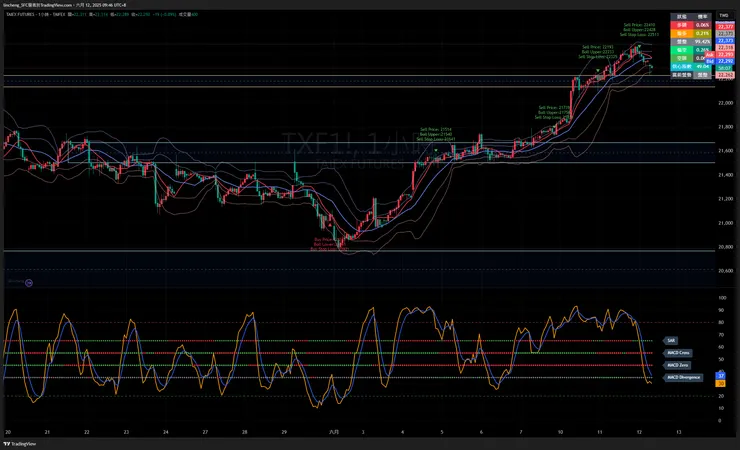Click the green 58:07 countdown timer tag
Screen dimensions: 740x450
tap(724, 68)
